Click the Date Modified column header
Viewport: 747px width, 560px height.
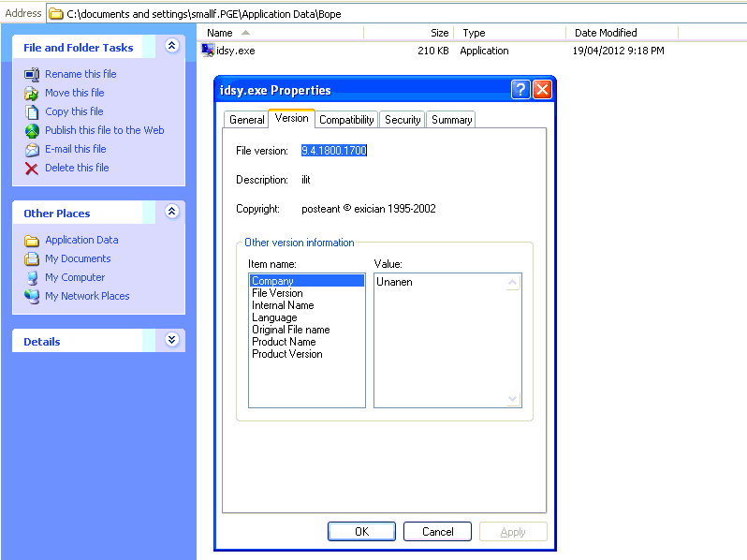(622, 33)
